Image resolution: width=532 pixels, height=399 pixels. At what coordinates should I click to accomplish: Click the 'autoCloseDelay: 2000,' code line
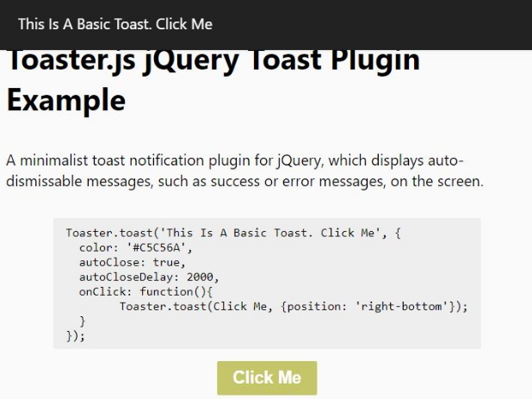149,277
